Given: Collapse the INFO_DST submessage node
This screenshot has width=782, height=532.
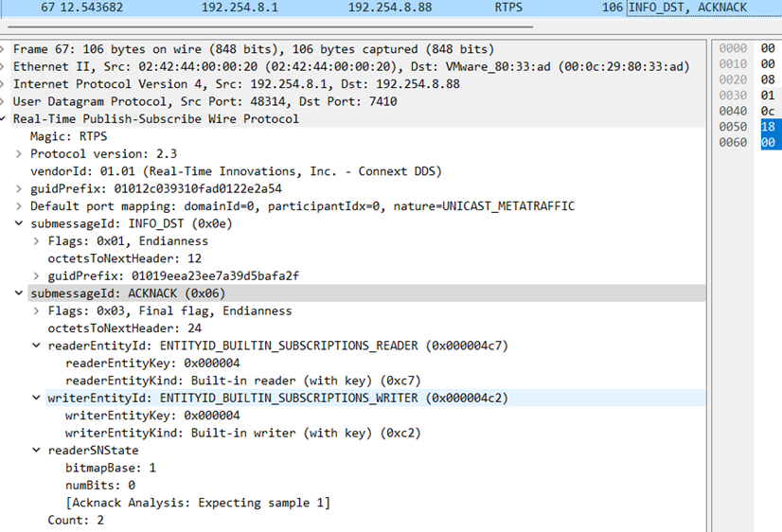Looking at the screenshot, I should [x=22, y=223].
